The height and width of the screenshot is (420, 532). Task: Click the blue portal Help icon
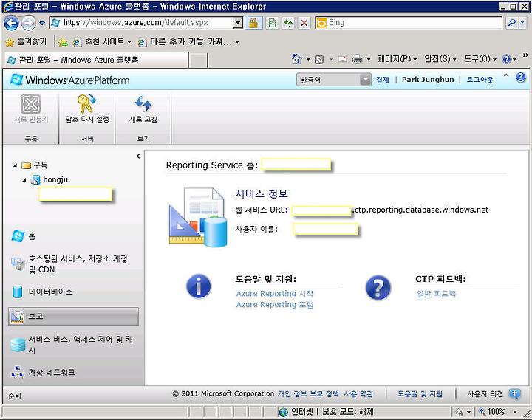tap(521, 78)
